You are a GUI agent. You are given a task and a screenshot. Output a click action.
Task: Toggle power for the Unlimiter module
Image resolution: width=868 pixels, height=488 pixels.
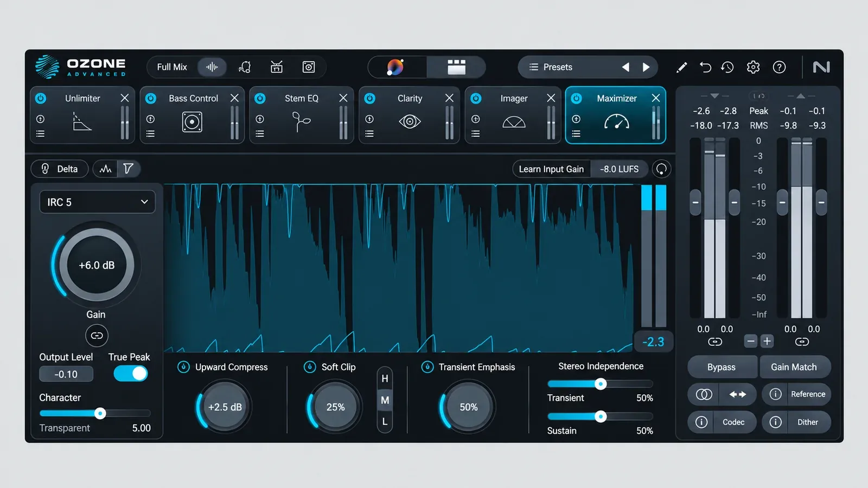tap(41, 98)
